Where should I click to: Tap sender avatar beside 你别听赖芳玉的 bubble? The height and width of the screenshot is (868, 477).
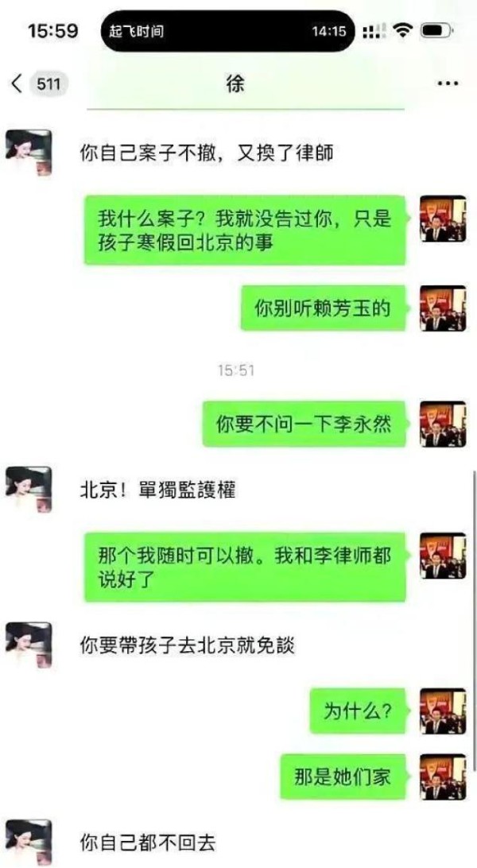443,308
